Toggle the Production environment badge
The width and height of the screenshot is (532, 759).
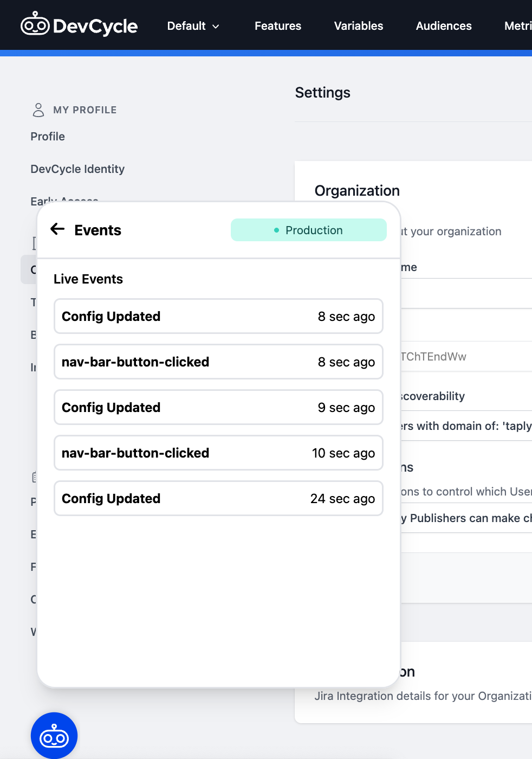309,230
